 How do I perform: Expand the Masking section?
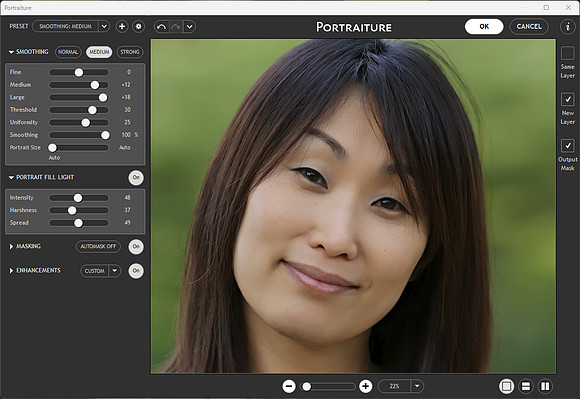tap(11, 246)
